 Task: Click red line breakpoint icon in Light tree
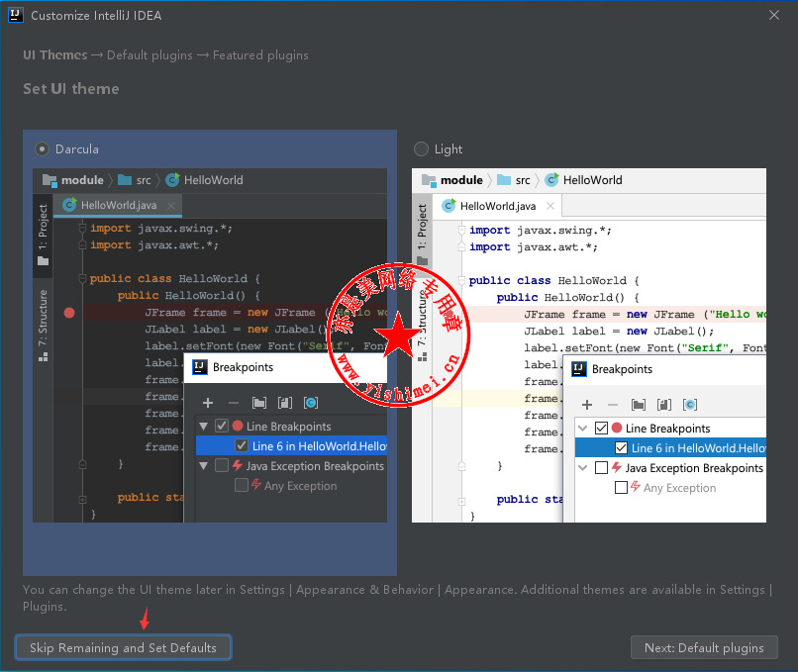coord(617,428)
